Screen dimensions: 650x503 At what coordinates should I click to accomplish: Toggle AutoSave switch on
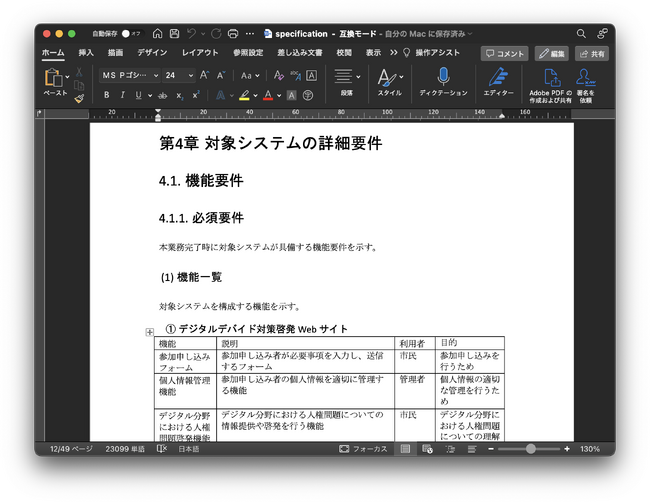point(130,34)
